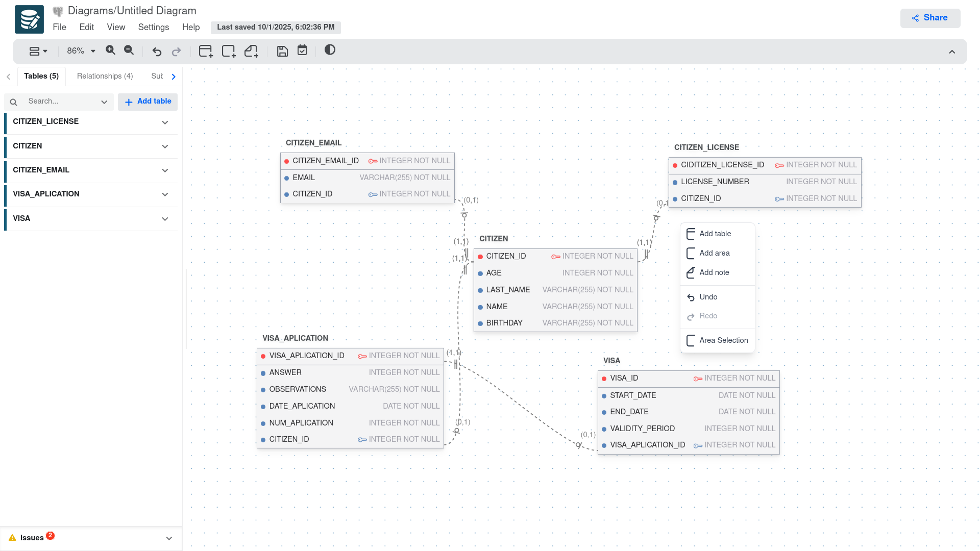Expand the VISA table in the sidebar
This screenshot has width=980, height=551.
pos(165,219)
